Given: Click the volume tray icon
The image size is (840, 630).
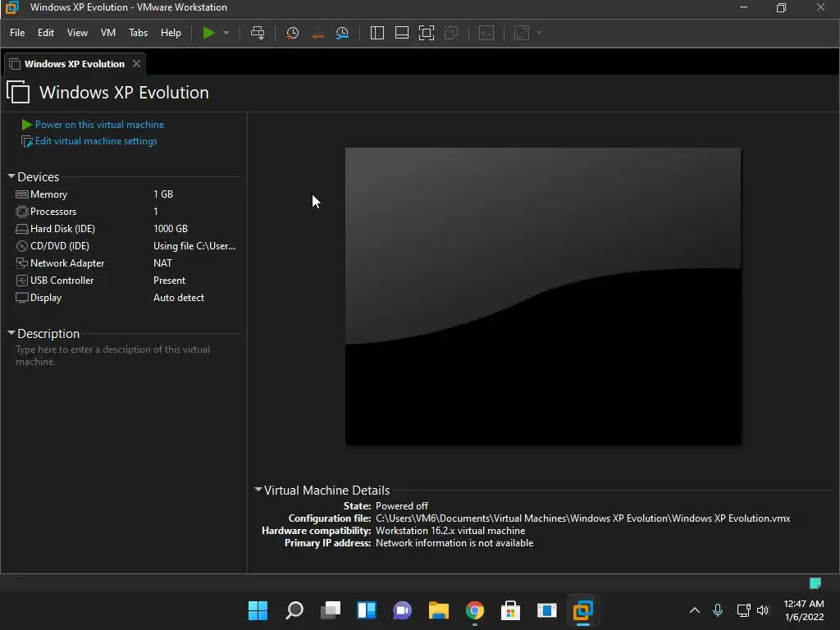Looking at the screenshot, I should 763,610.
